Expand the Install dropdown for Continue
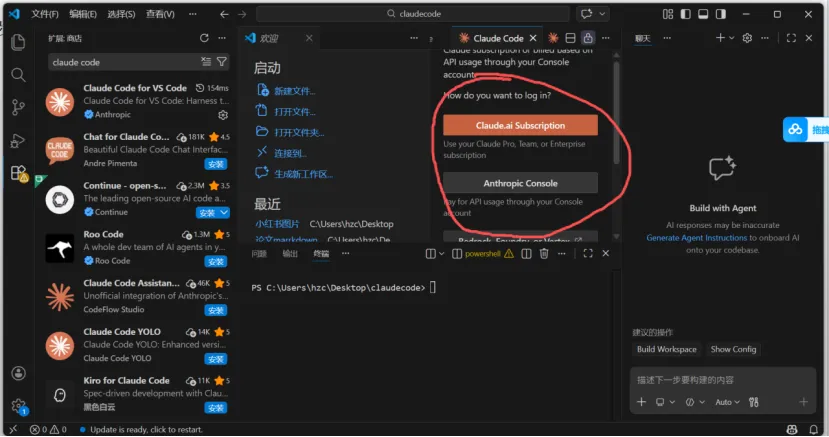829x437 pixels. pyautogui.click(x=224, y=212)
